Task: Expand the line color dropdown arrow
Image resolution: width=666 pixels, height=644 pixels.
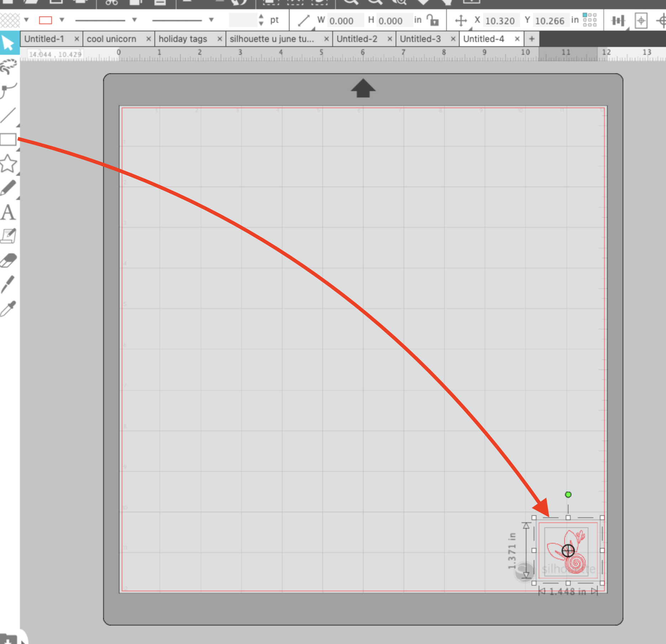Action: (x=62, y=20)
